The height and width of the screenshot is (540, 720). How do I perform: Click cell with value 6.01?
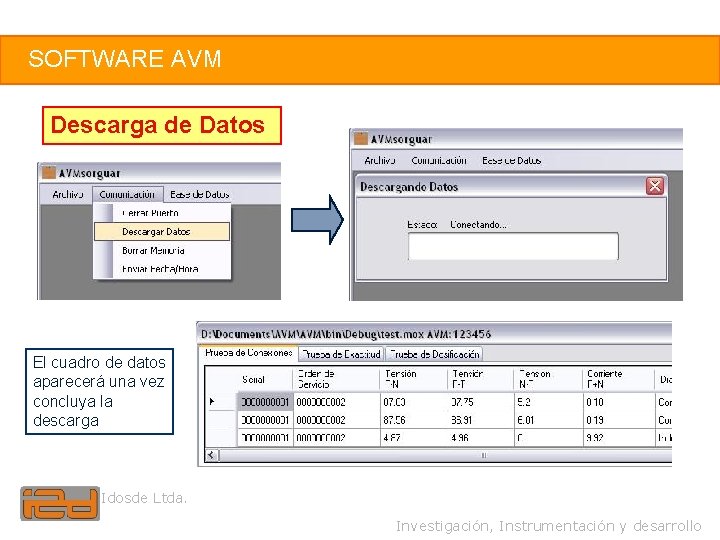pyautogui.click(x=548, y=420)
